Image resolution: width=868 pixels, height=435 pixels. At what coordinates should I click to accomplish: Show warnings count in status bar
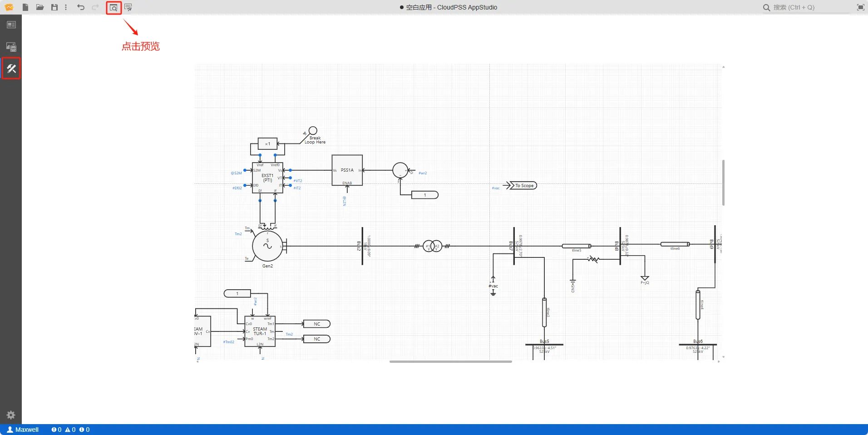point(70,430)
